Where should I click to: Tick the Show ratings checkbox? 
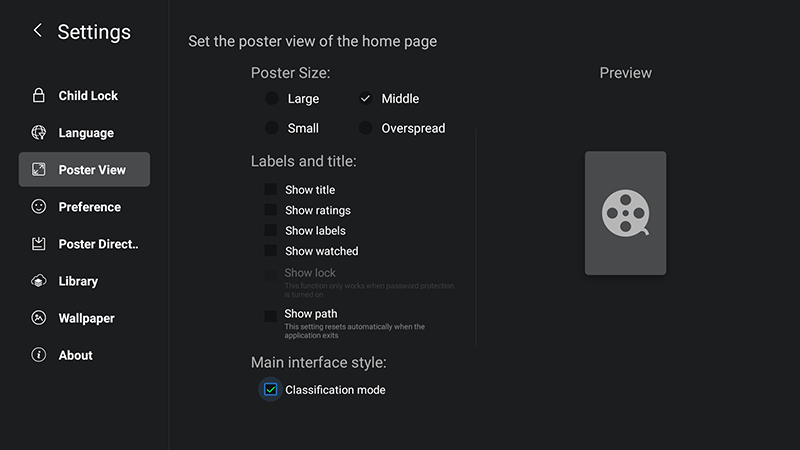(271, 210)
